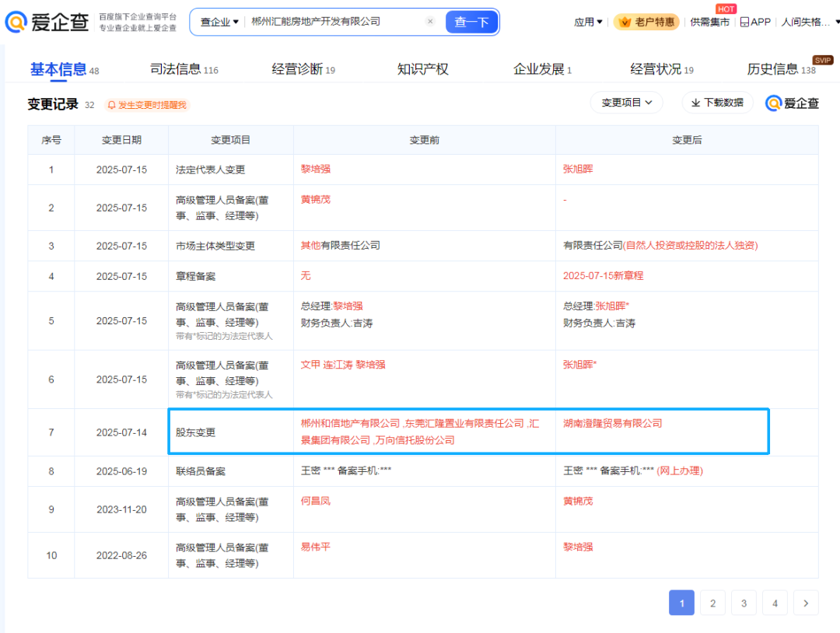This screenshot has height=633, width=840.
Task: Open 郴州和信地产有限公司 shareholder link
Action: tap(350, 423)
